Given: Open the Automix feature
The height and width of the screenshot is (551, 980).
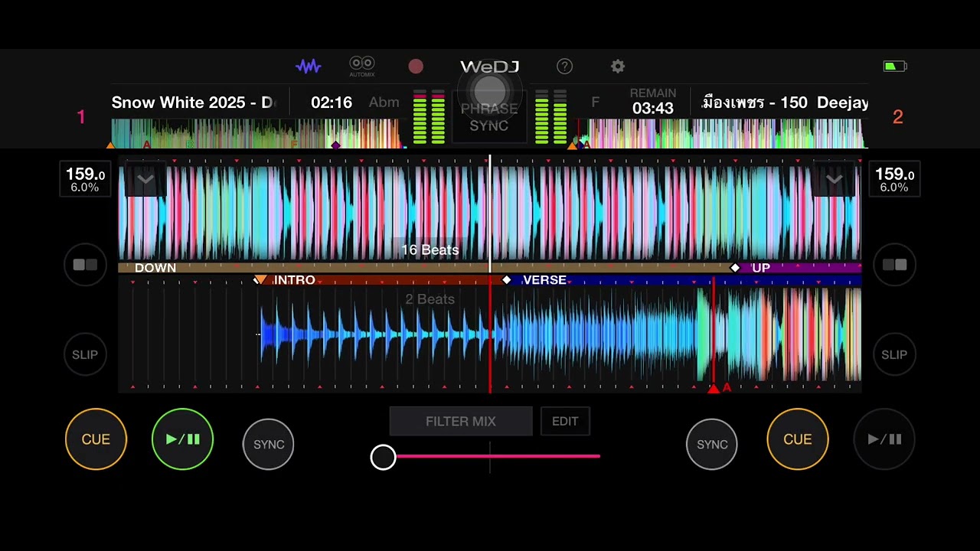Looking at the screenshot, I should (362, 66).
